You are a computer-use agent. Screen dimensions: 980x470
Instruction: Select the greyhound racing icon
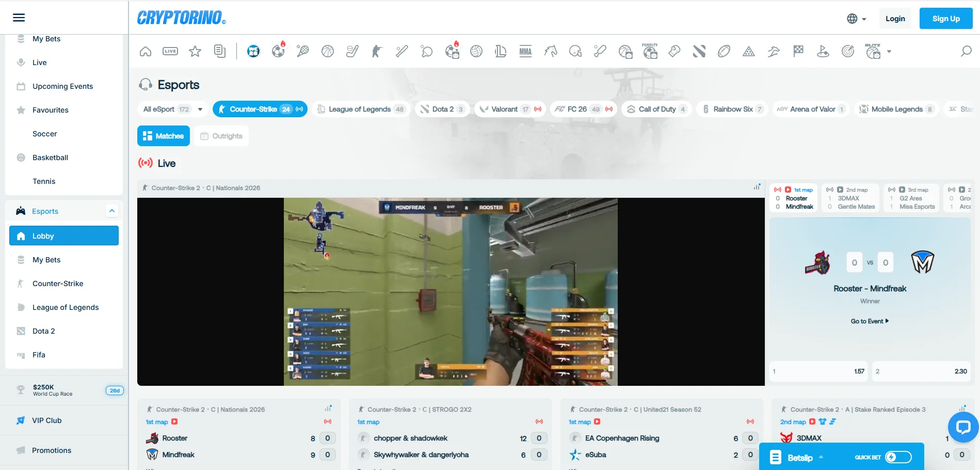[774, 51]
